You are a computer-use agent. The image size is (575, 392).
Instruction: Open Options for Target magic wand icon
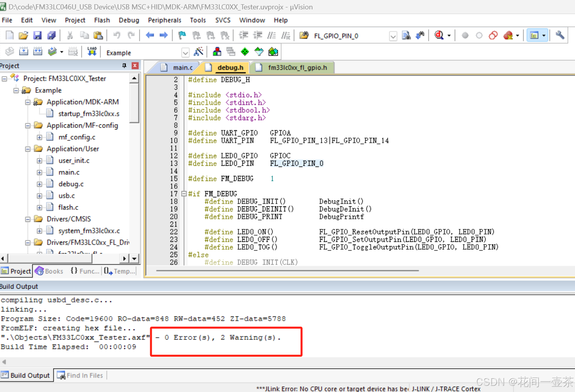199,52
